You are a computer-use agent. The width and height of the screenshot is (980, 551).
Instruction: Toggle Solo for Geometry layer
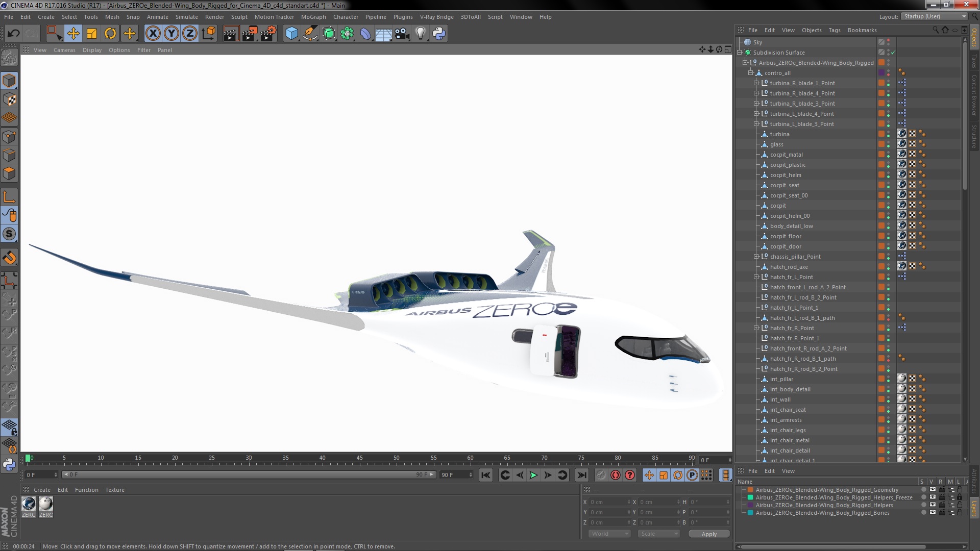coord(923,490)
